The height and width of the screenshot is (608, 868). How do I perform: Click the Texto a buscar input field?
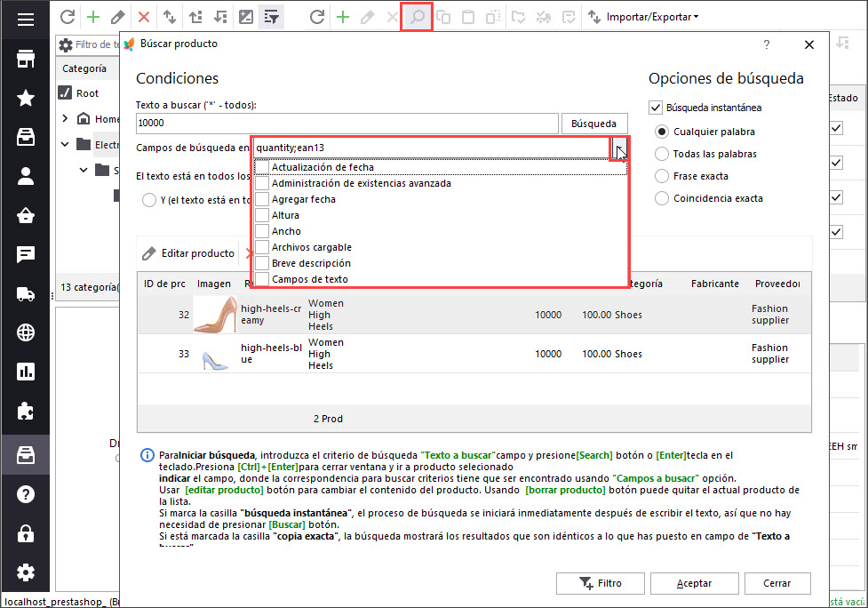[346, 123]
